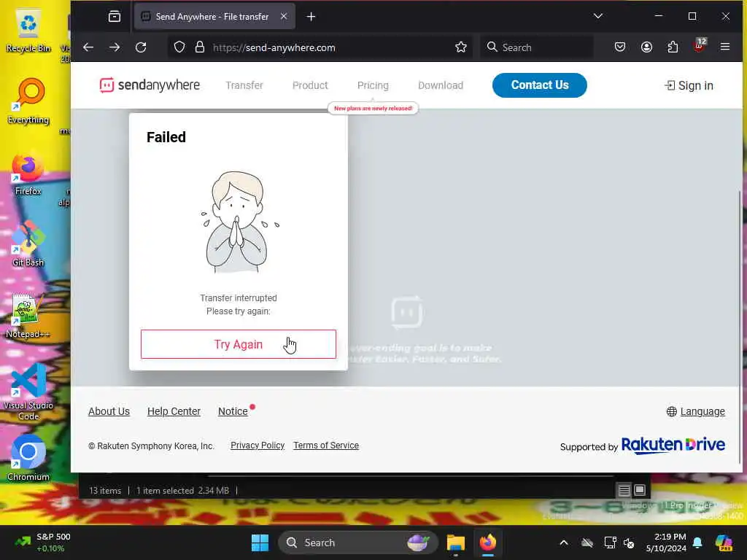
Task: Open the Extensions puzzle icon
Action: point(673,47)
